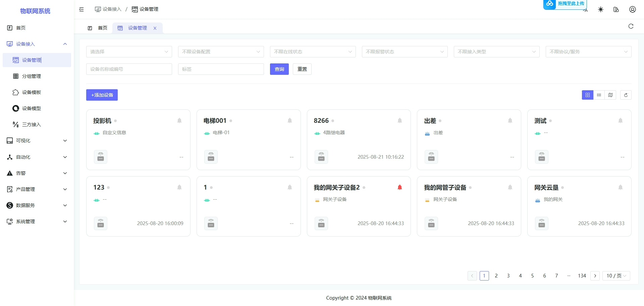Screen dimensions: 644x306
Task: Open the user account avatar icon
Action: point(632,9)
